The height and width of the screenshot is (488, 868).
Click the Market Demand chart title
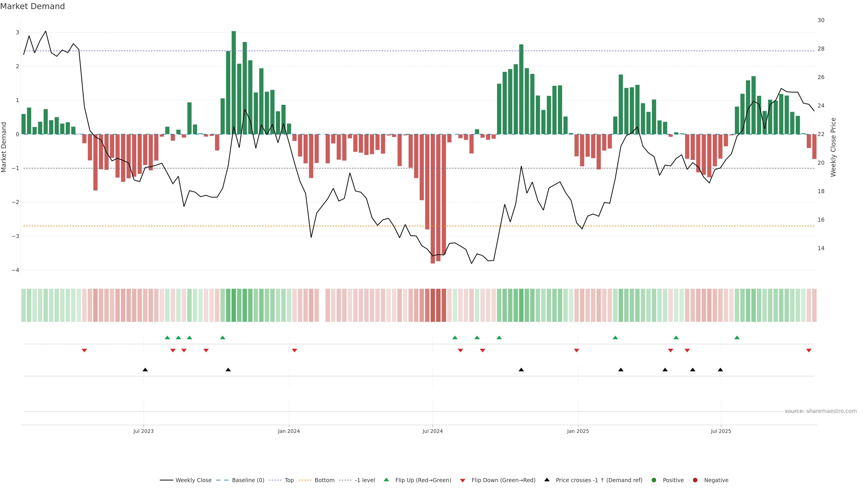click(32, 6)
